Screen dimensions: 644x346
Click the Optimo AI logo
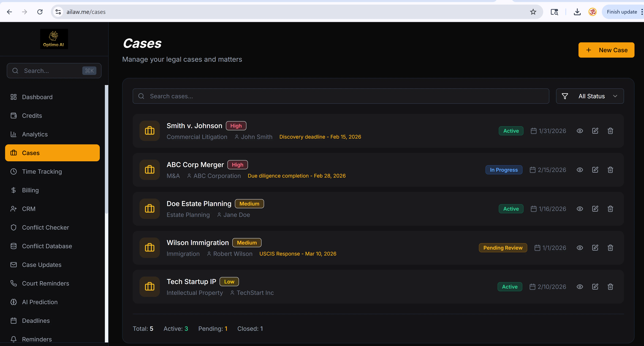[54, 39]
